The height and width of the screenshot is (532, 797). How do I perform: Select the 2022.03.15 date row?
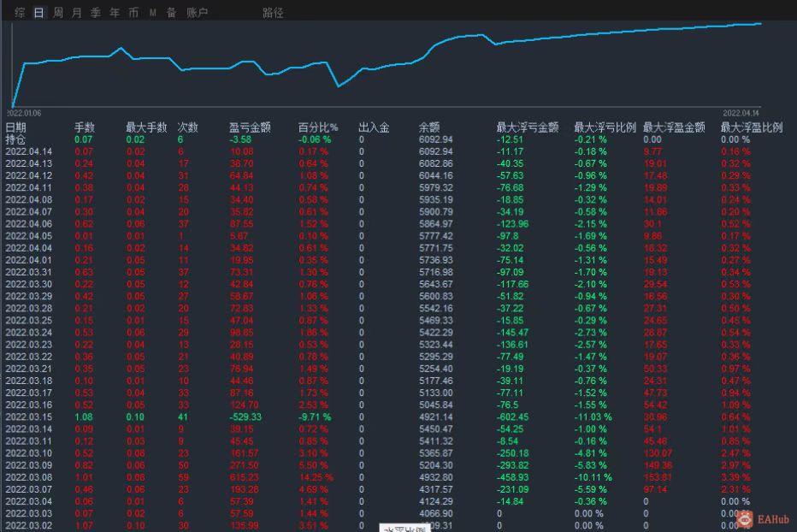point(29,417)
